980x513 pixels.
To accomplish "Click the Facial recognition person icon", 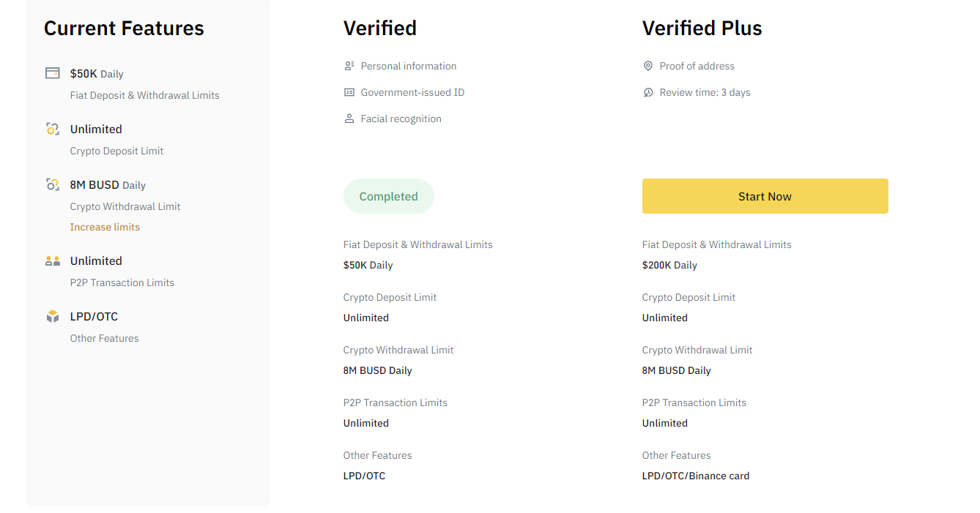I will point(349,119).
